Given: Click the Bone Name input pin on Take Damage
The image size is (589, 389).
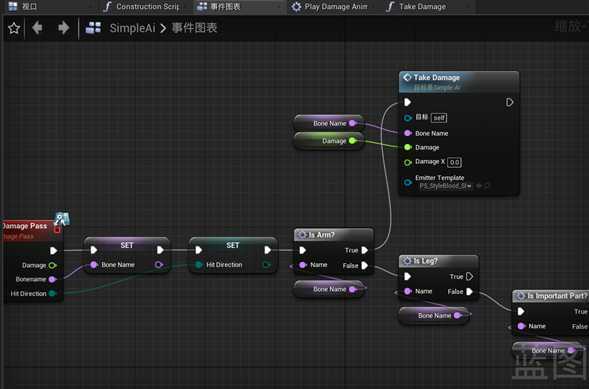Looking at the screenshot, I should click(408, 133).
